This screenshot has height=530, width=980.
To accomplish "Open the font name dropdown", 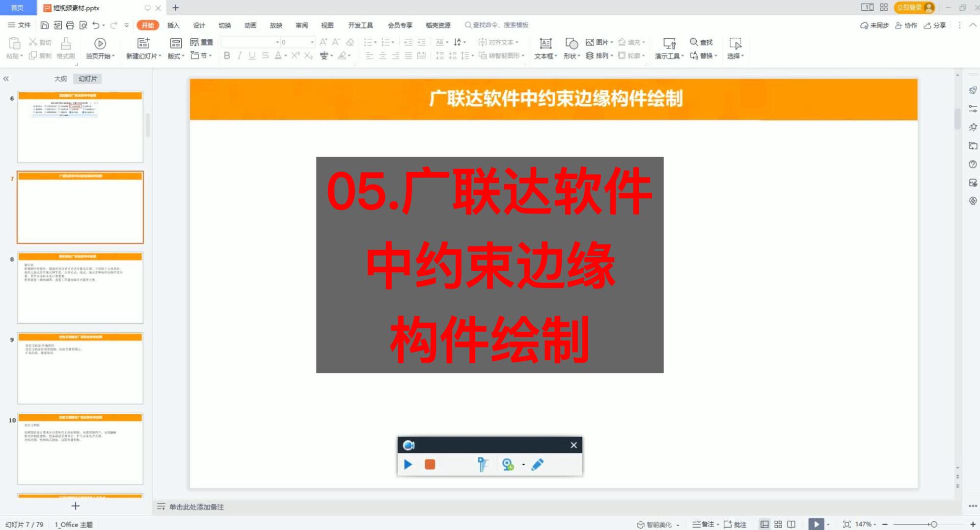I will click(x=277, y=42).
